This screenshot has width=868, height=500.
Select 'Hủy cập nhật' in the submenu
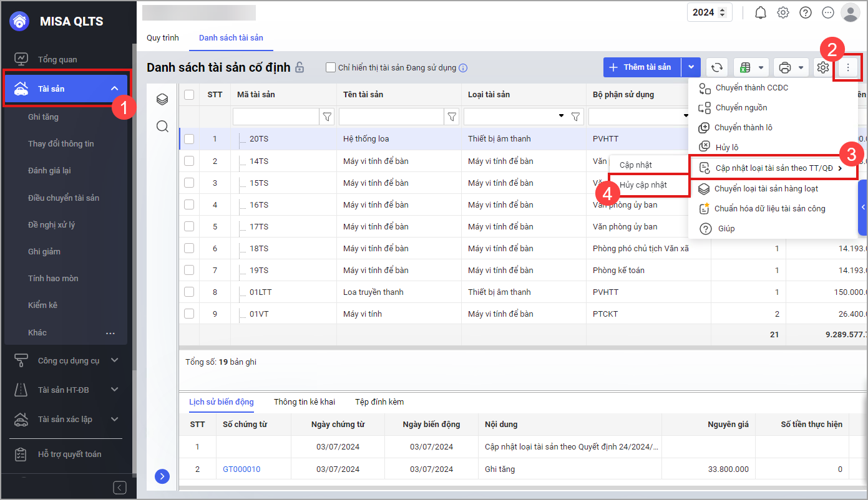pos(643,185)
